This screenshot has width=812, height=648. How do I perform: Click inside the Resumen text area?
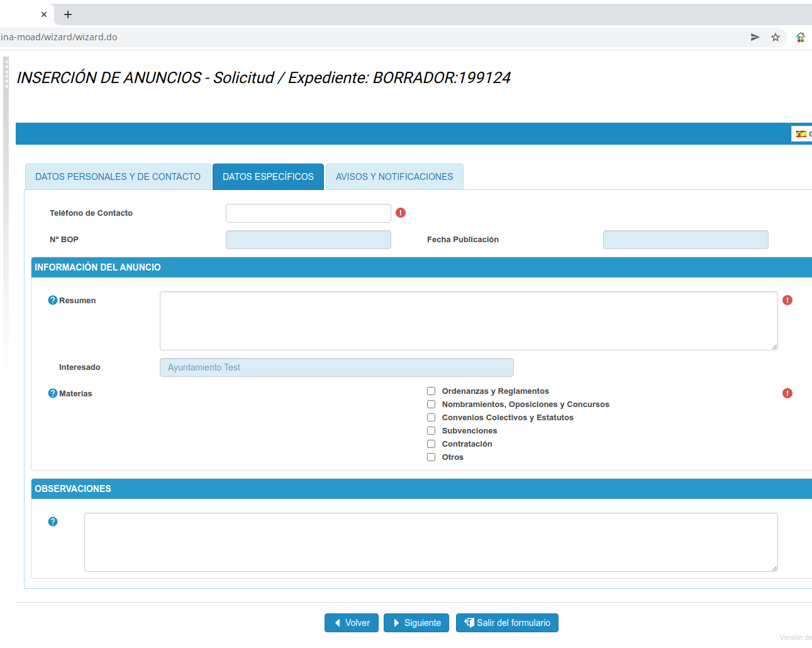coord(469,321)
